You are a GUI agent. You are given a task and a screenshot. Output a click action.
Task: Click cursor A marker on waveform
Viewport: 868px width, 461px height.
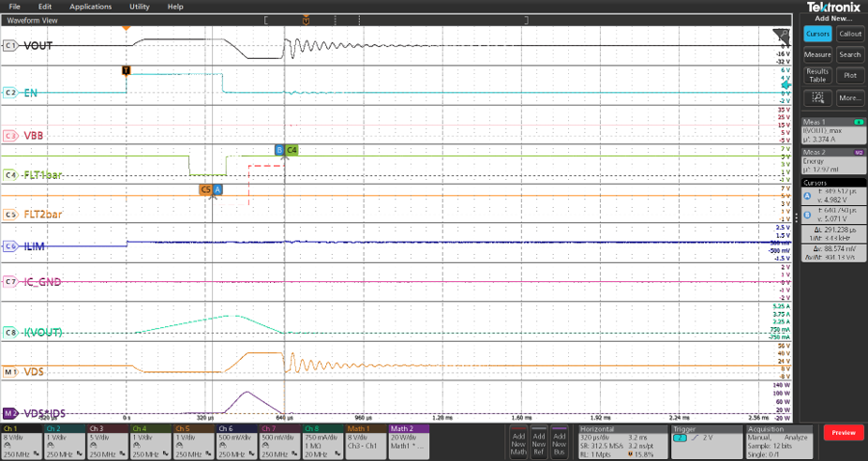click(x=217, y=189)
